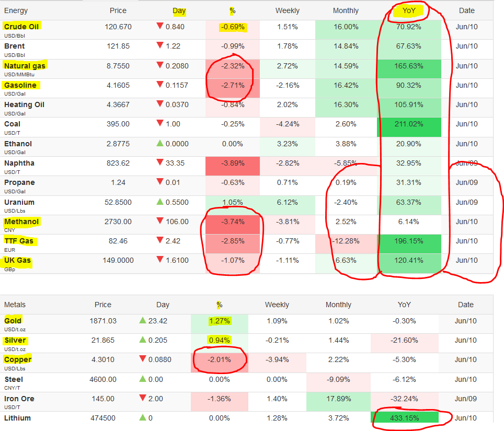Image resolution: width=504 pixels, height=431 pixels.
Task: Click the Energy table header label
Action: [16, 10]
